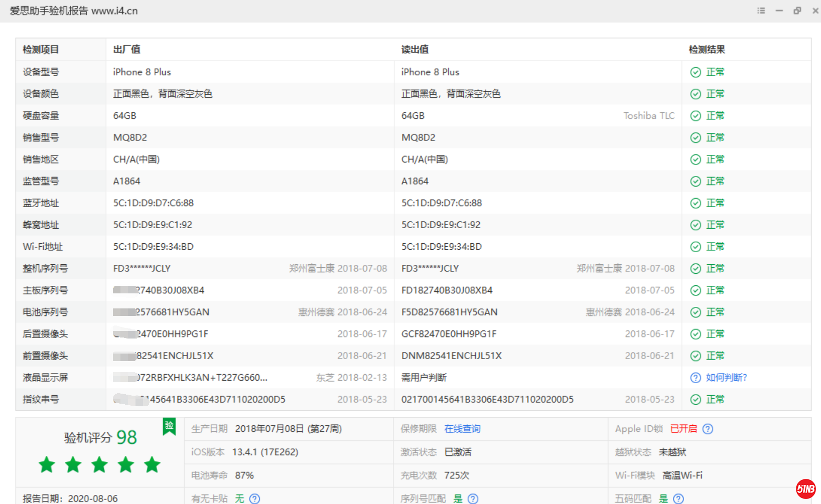The width and height of the screenshot is (821, 504).
Task: Click help icon next to Apple ID锁
Action: [x=708, y=429]
